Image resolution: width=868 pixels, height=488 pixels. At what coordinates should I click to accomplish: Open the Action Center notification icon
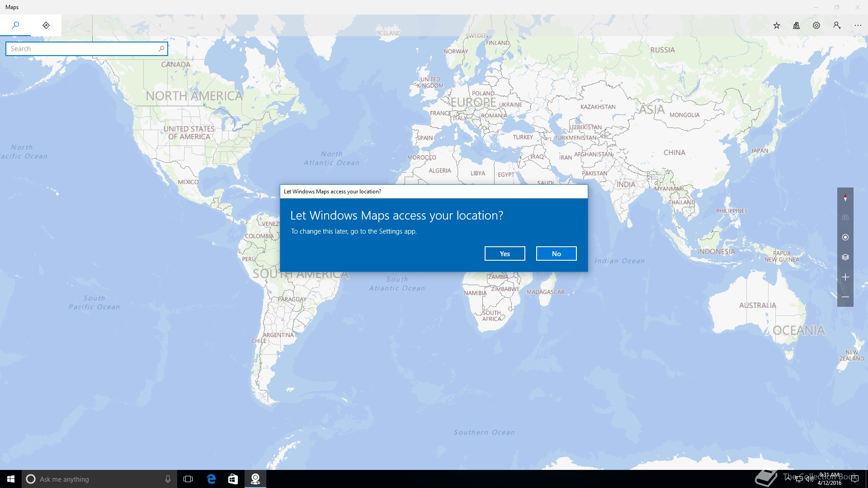coord(854,479)
